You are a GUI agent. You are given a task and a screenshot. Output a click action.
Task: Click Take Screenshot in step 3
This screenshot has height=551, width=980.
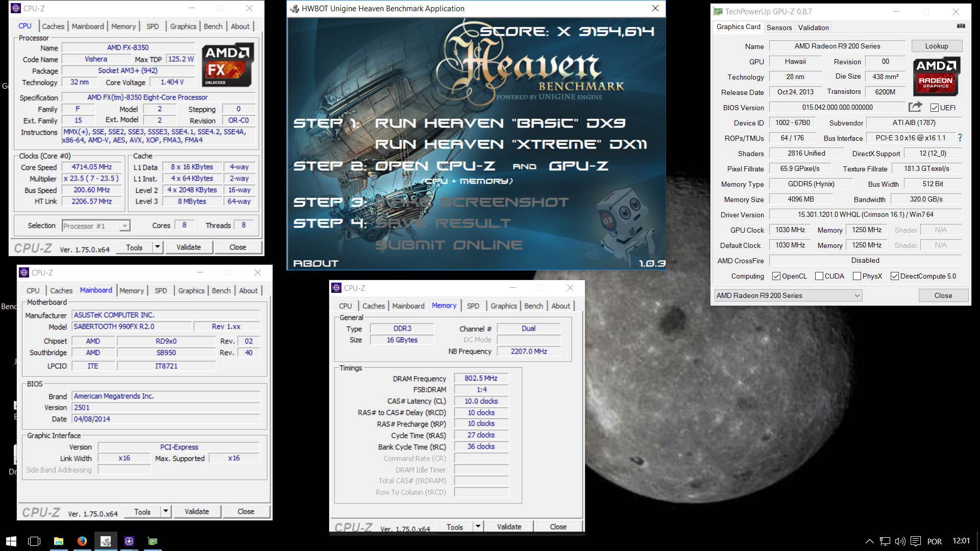coord(472,202)
